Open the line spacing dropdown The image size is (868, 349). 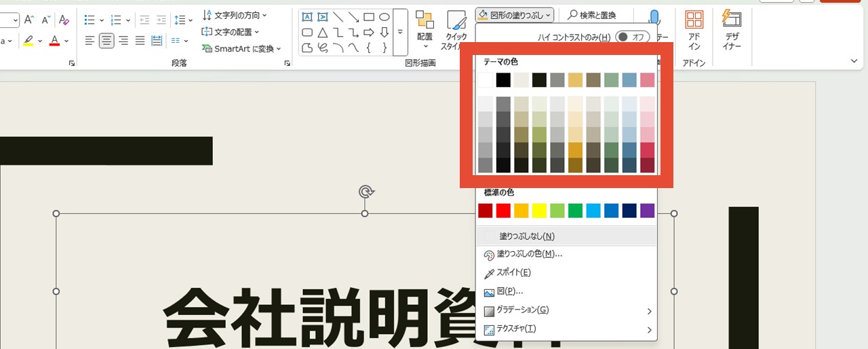(183, 20)
